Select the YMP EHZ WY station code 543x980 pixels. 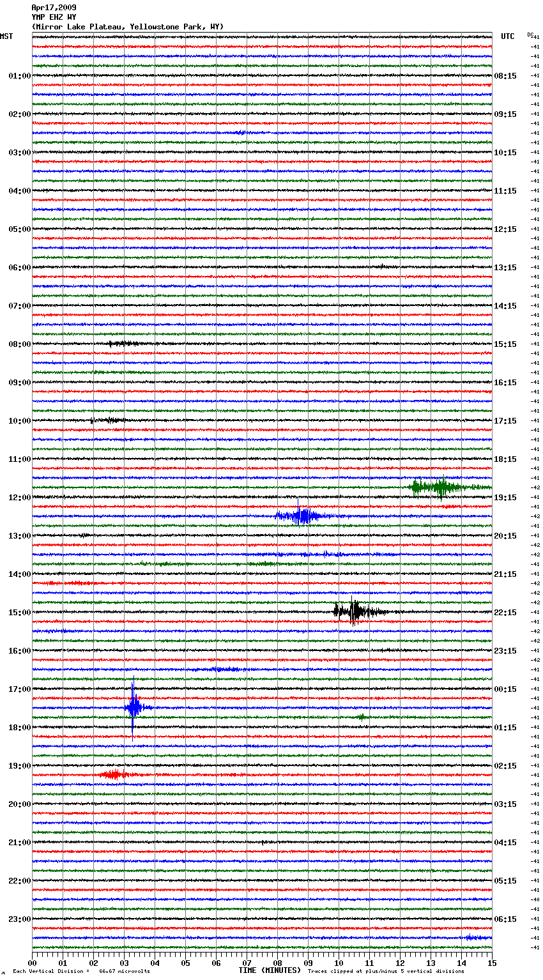(54, 17)
